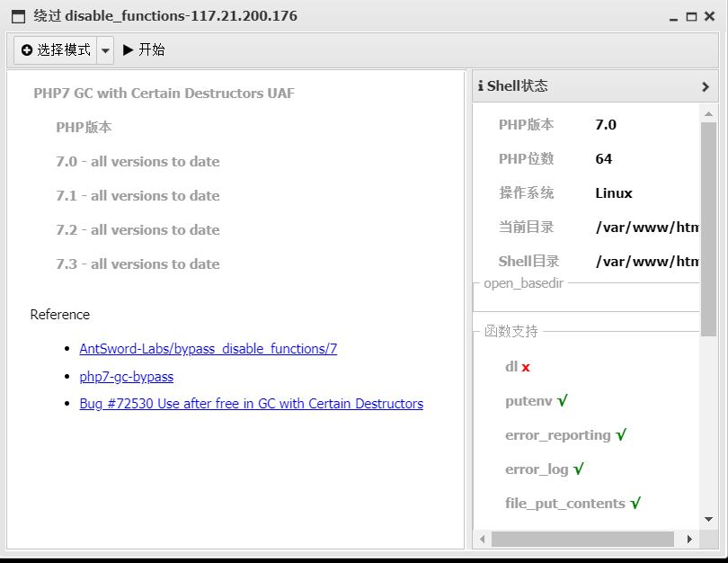The width and height of the screenshot is (728, 563).
Task: Open the AntSword-Labs bypass_disable_functions link
Action: (x=208, y=349)
